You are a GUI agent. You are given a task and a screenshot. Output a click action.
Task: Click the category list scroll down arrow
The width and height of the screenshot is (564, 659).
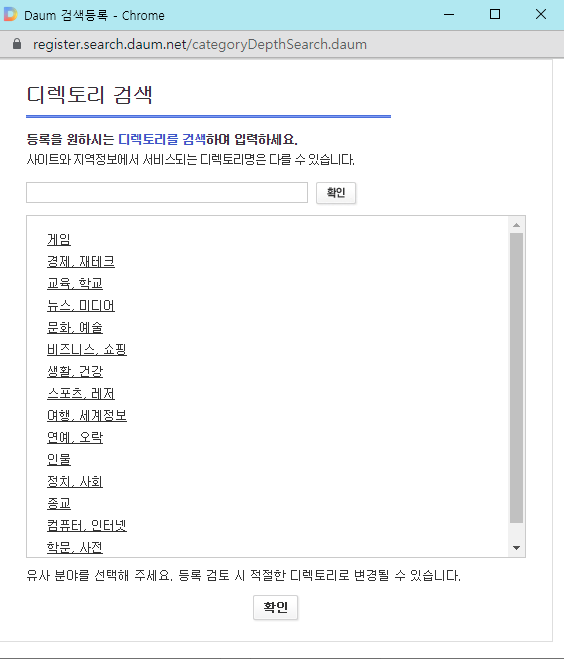click(517, 548)
